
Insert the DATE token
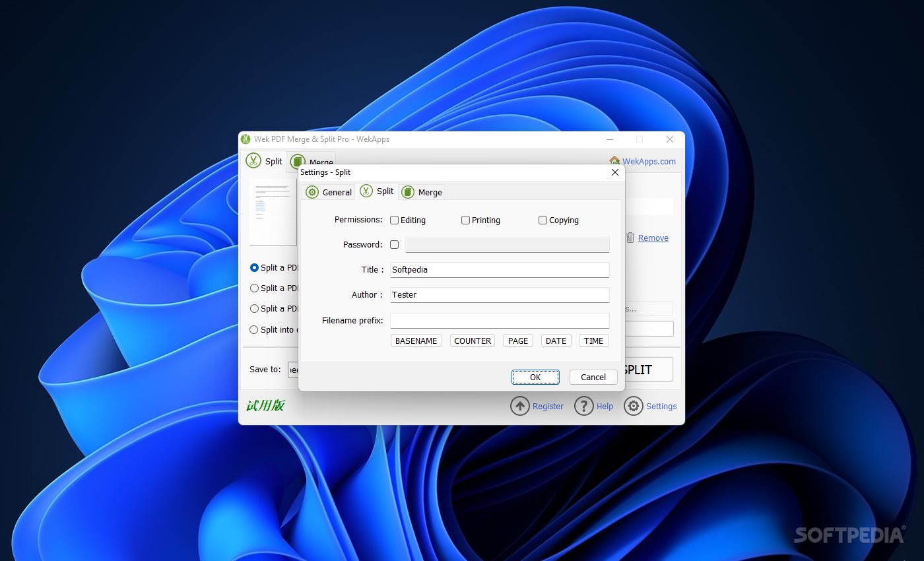556,341
